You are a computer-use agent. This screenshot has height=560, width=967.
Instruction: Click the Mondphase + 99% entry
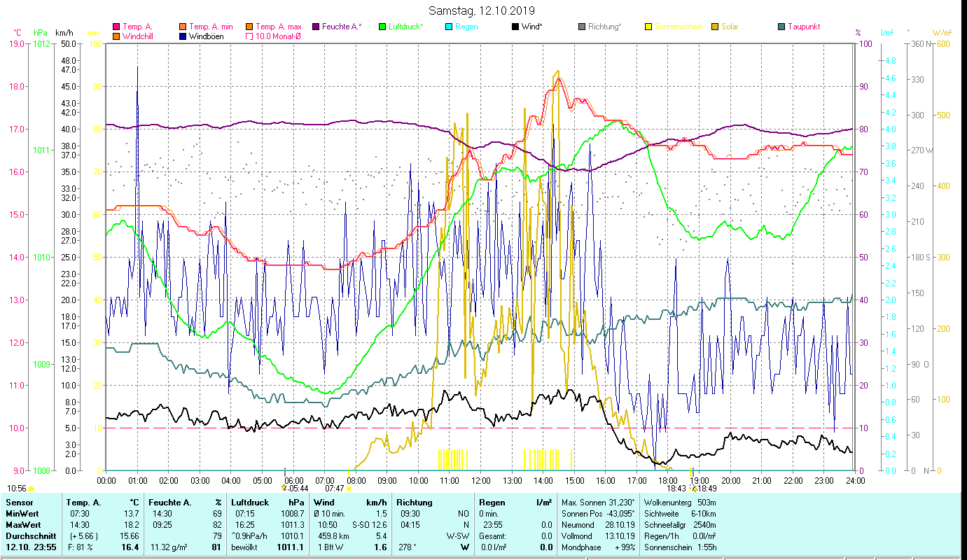coord(598,547)
